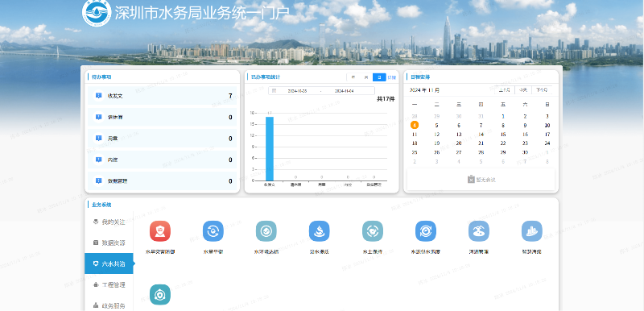Select 我的关注 in business systems sidebar
Image resolution: width=644 pixels, height=311 pixels.
click(x=109, y=222)
